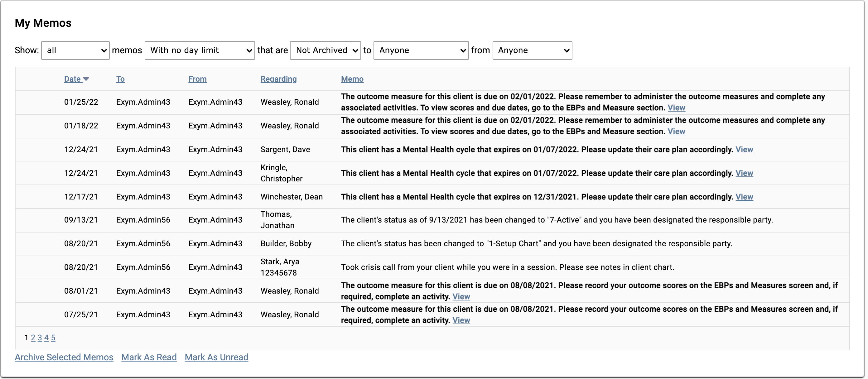This screenshot has width=868, height=379.
Task: Open the 'With no day limit' dropdown
Action: (x=200, y=50)
